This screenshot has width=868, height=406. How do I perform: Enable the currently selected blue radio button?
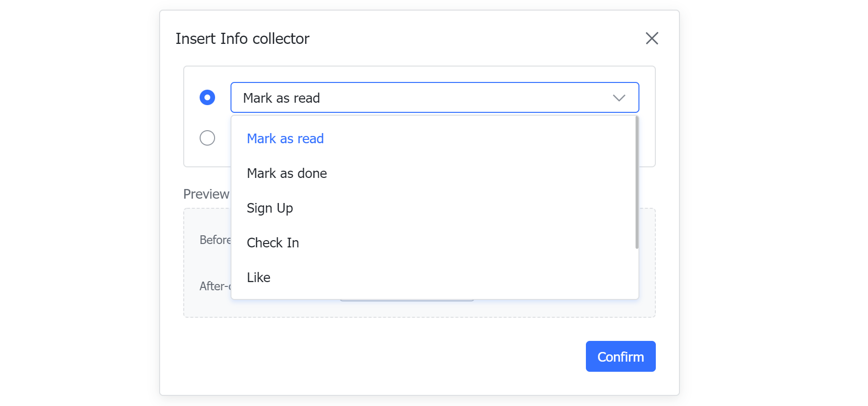[207, 97]
